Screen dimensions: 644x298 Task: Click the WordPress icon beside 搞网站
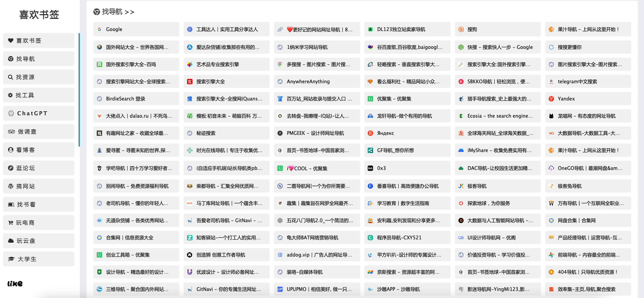pos(11,186)
